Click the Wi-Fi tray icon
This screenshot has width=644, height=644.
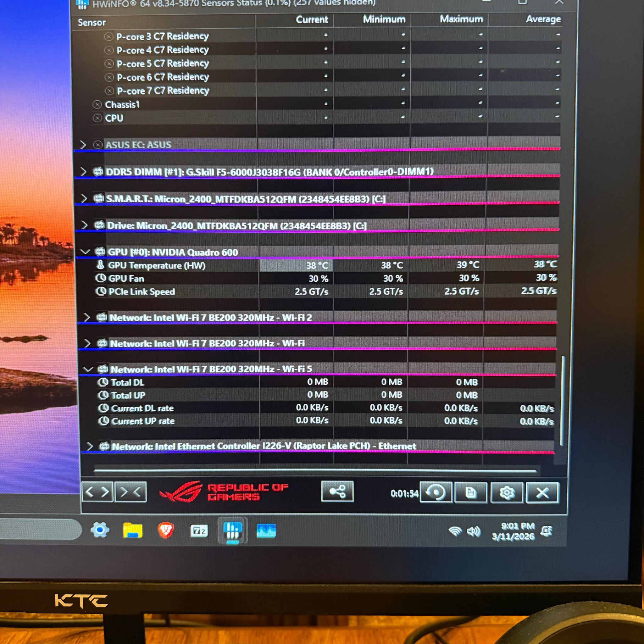(455, 531)
